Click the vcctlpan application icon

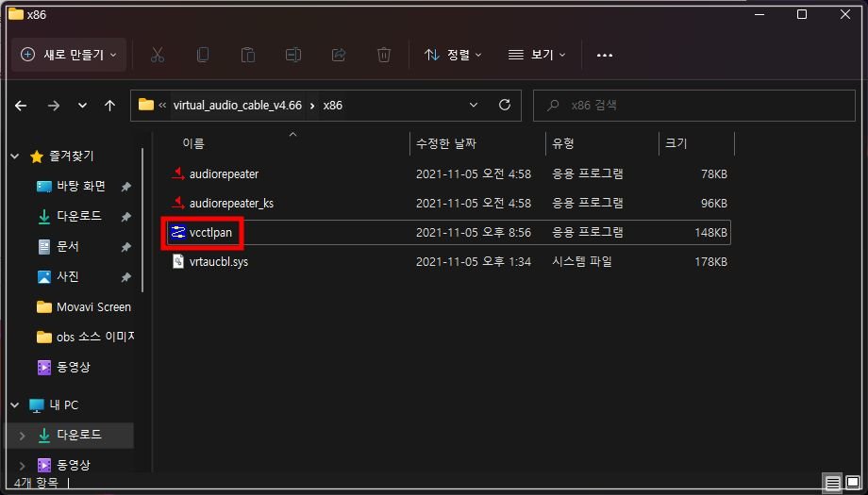(x=177, y=232)
